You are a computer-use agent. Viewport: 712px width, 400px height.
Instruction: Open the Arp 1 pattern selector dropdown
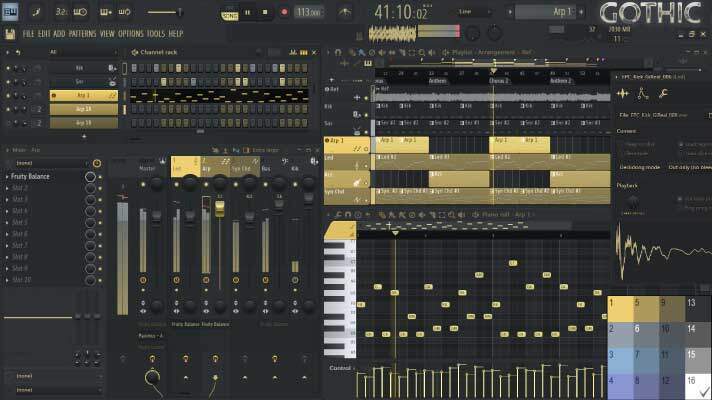click(549, 12)
